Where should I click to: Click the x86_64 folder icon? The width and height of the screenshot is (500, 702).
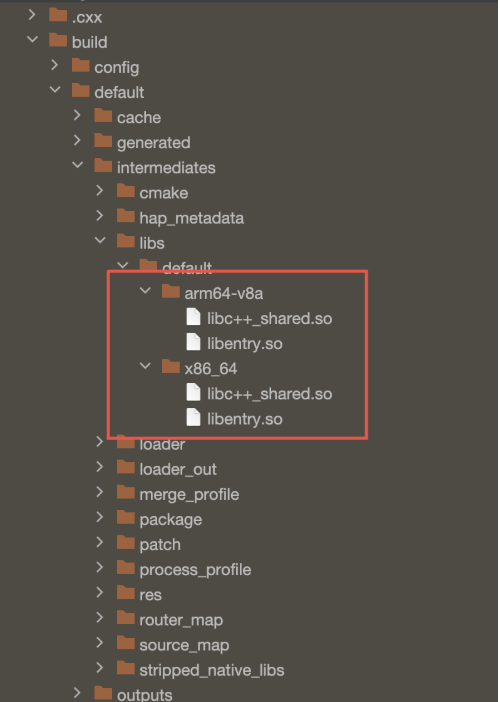[171, 367]
